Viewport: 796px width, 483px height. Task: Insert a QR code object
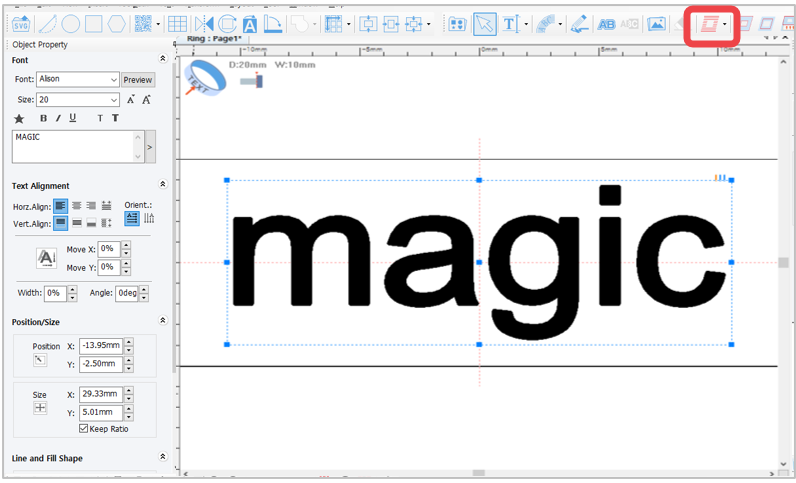click(x=143, y=24)
